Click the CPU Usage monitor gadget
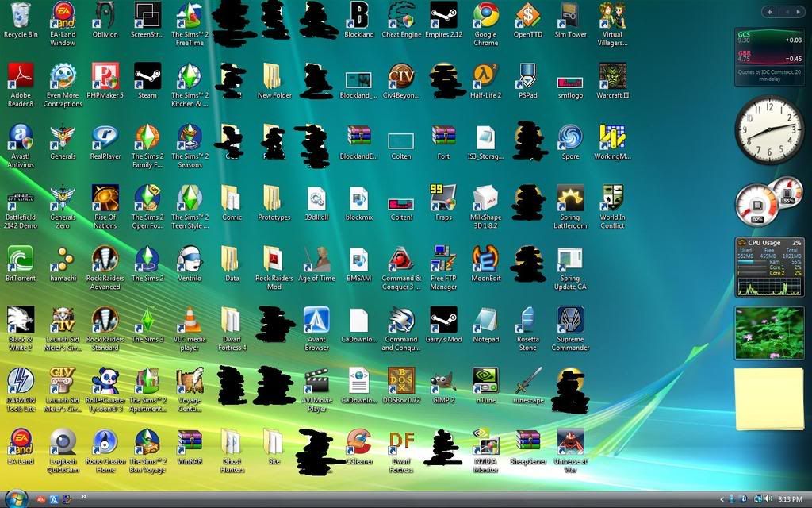 769,267
